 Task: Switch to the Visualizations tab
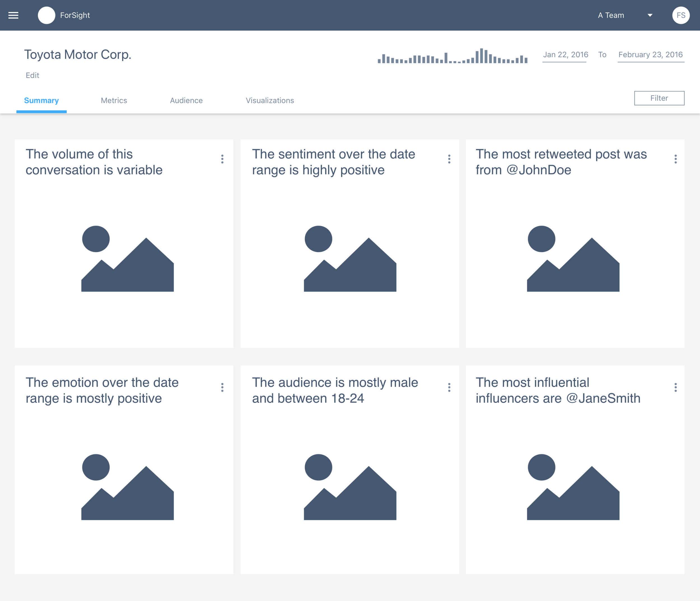click(270, 100)
